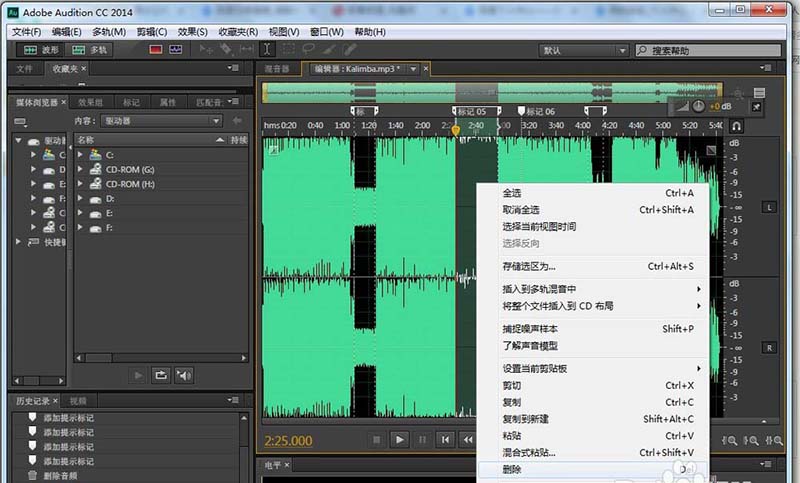800x483 pixels.
Task: Open the 剪辑(C) menu
Action: tap(152, 32)
